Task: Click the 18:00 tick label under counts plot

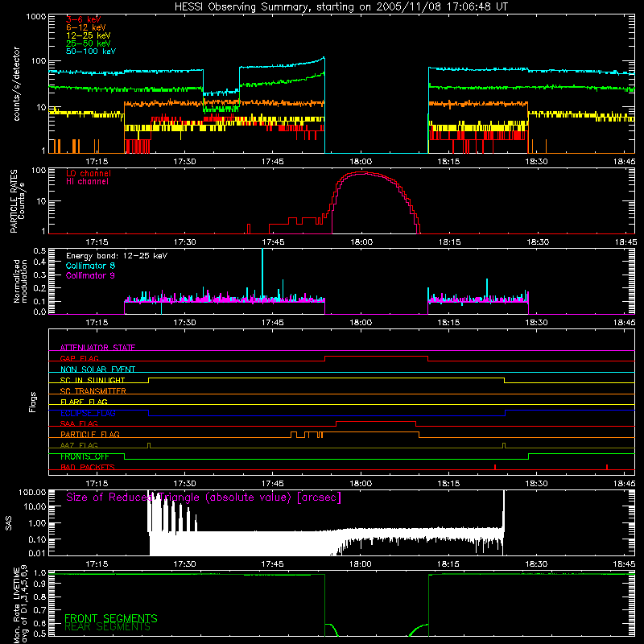Action: click(x=361, y=162)
